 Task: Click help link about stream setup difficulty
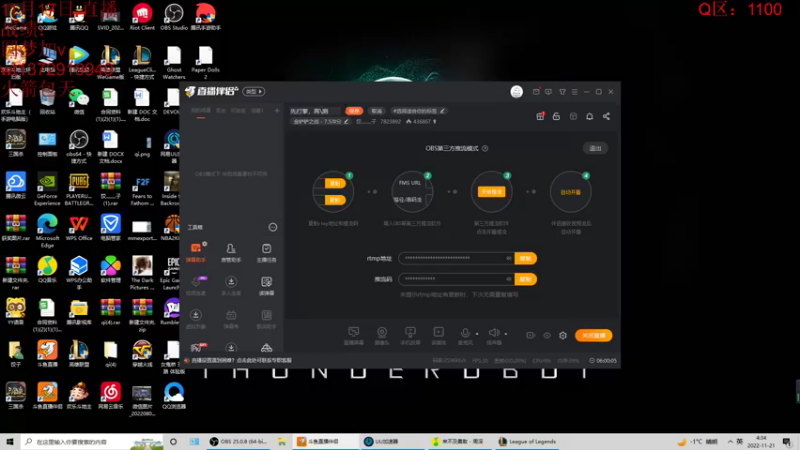241,360
